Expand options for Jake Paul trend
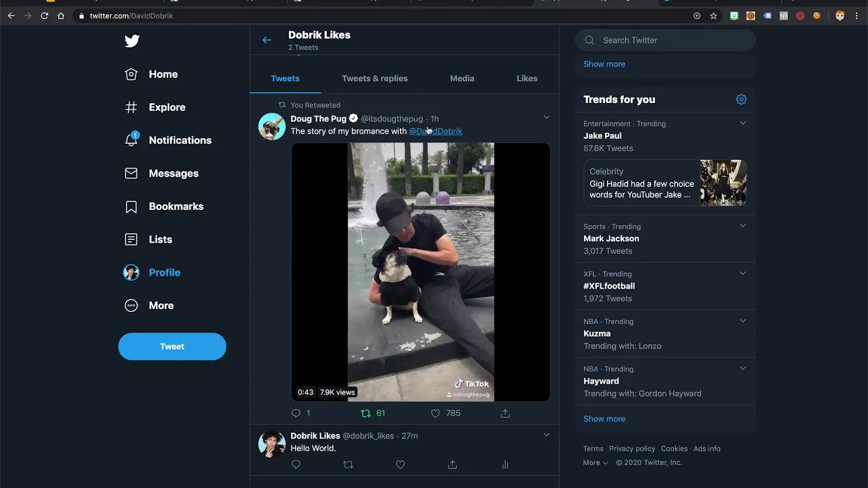 (743, 123)
